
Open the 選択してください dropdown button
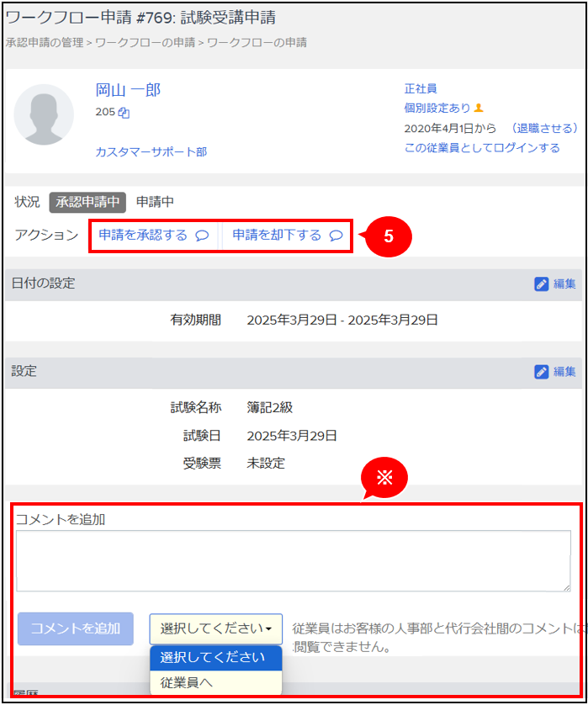(x=216, y=628)
